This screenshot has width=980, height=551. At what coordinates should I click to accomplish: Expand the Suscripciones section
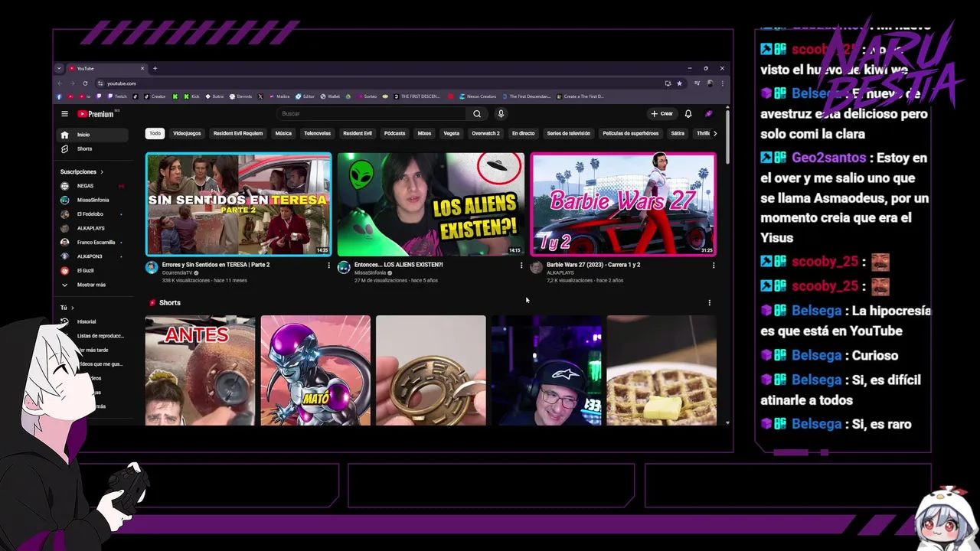click(82, 171)
